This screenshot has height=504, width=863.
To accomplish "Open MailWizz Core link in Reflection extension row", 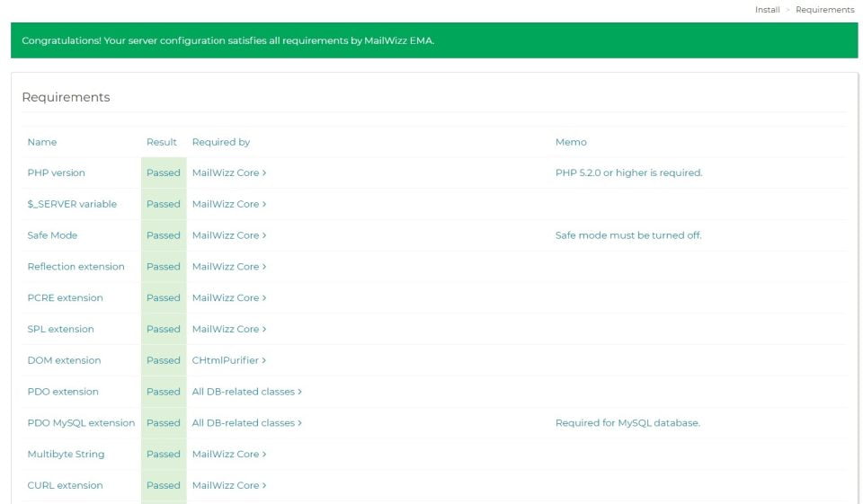I will coord(229,267).
